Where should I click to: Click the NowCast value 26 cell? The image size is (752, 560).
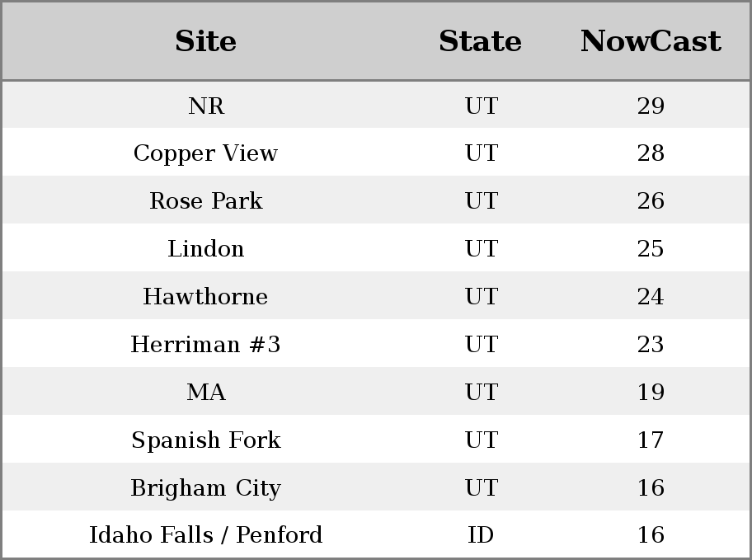651,201
